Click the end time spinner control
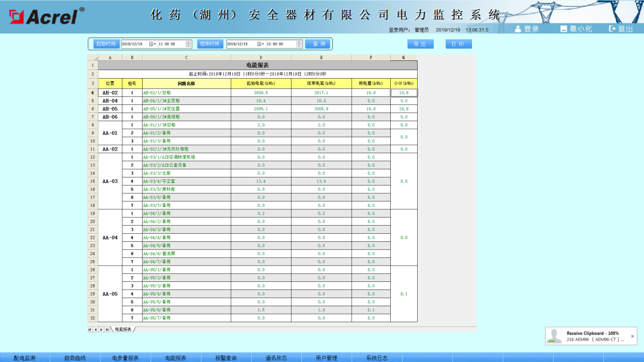 299,44
